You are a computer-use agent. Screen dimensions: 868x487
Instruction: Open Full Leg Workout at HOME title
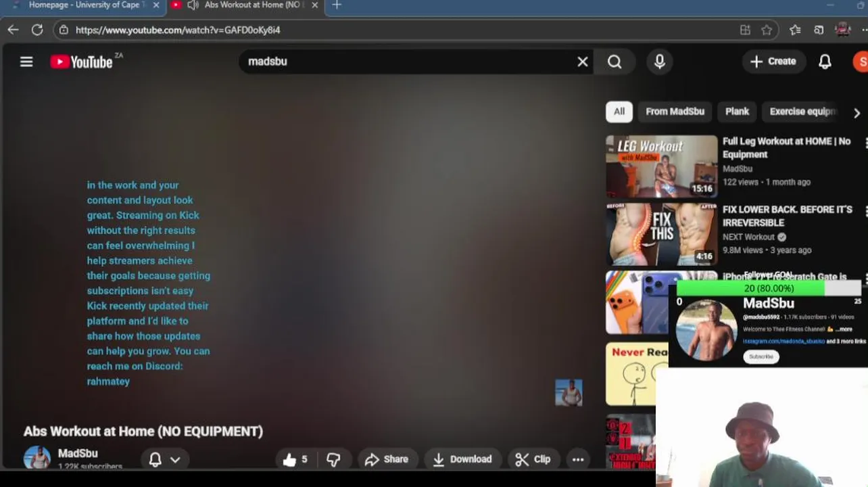tap(787, 147)
